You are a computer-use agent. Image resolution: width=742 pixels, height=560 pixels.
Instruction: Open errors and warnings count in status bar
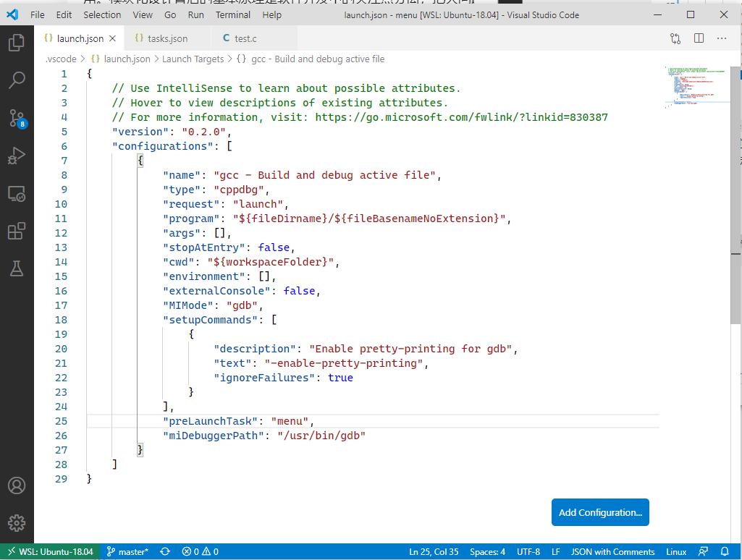coord(201,551)
